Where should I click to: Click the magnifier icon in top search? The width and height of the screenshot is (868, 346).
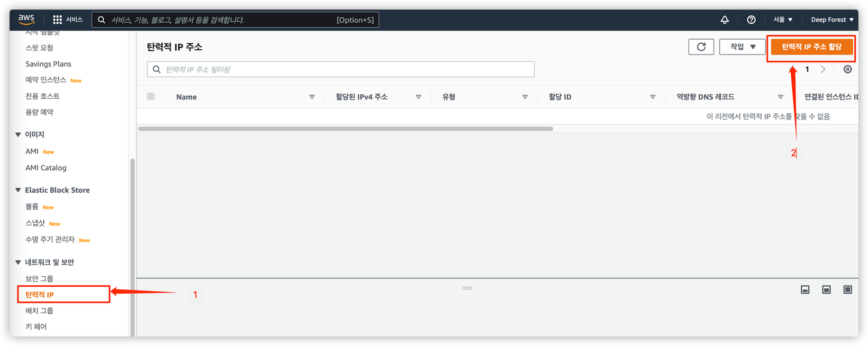pyautogui.click(x=102, y=20)
